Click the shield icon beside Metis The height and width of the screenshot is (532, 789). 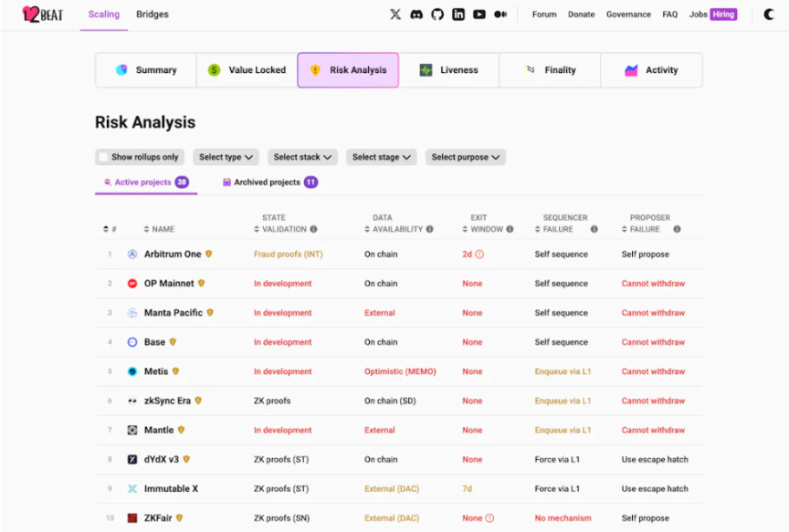175,371
